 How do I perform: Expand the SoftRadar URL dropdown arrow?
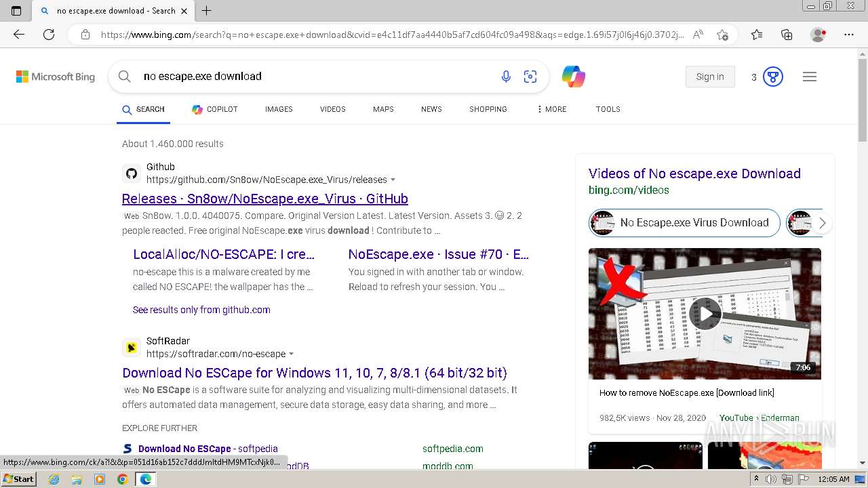[x=292, y=354]
